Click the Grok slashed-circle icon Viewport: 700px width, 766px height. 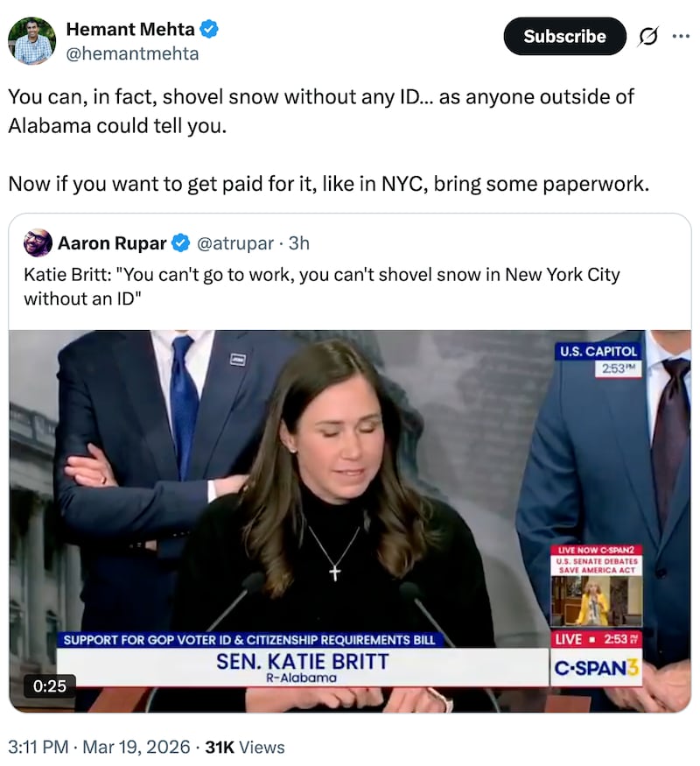(x=647, y=37)
